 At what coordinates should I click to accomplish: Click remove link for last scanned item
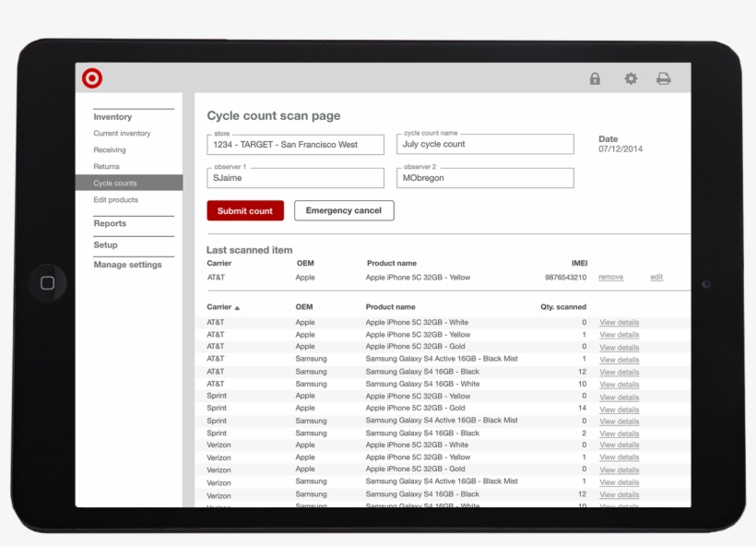(x=610, y=277)
